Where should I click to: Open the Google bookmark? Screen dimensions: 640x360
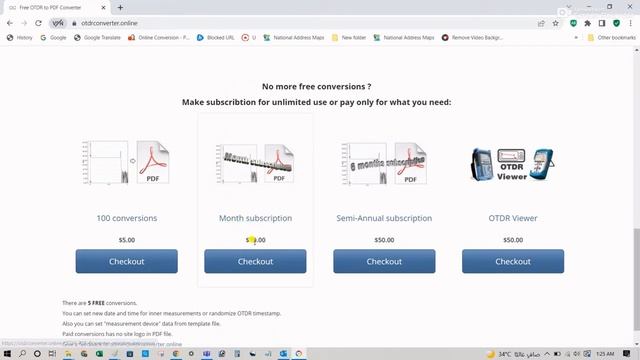(53, 38)
